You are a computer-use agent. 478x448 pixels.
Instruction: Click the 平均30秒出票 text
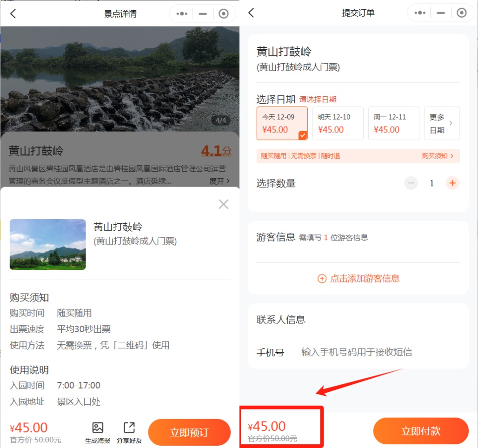pos(84,329)
